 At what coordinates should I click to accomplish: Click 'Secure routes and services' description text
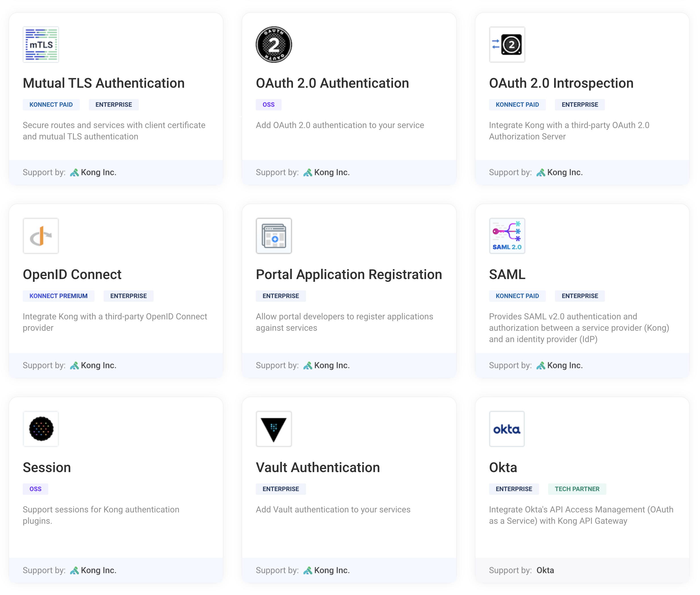click(114, 131)
